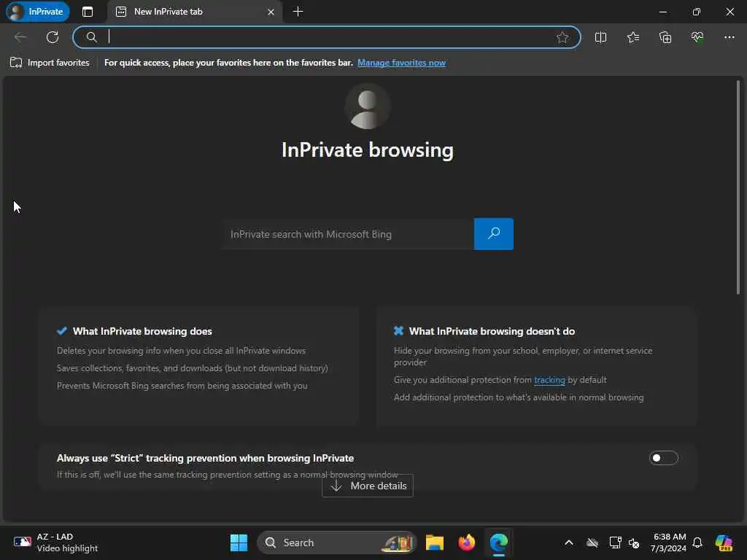Click the address bar search icon
The height and width of the screenshot is (560, 747).
tap(91, 37)
